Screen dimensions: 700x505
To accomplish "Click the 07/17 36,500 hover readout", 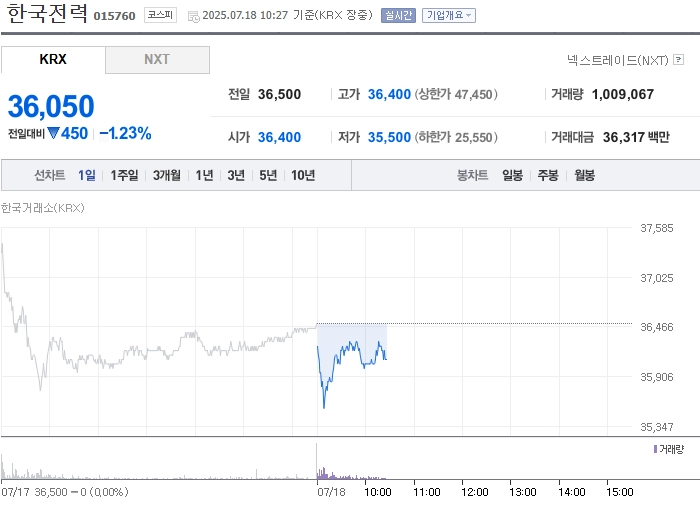I will (65, 492).
